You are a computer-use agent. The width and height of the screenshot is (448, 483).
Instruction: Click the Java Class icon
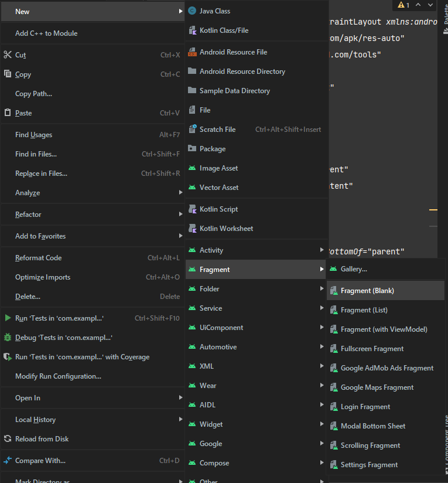[x=192, y=11]
